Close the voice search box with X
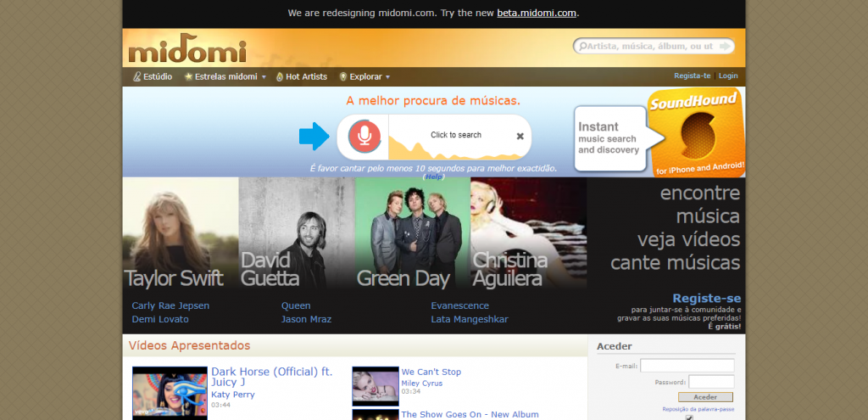Viewport: 868px width, 420px height. [x=520, y=136]
